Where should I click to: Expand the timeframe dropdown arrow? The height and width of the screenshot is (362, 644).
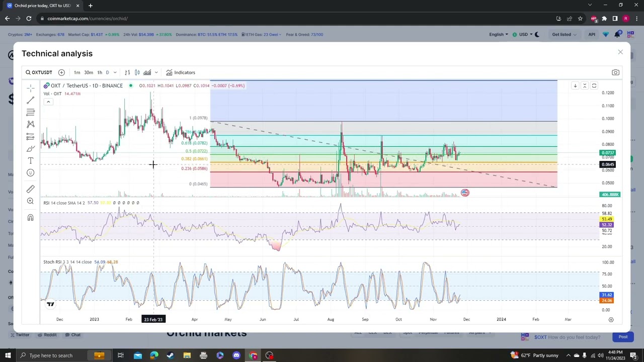pyautogui.click(x=115, y=72)
